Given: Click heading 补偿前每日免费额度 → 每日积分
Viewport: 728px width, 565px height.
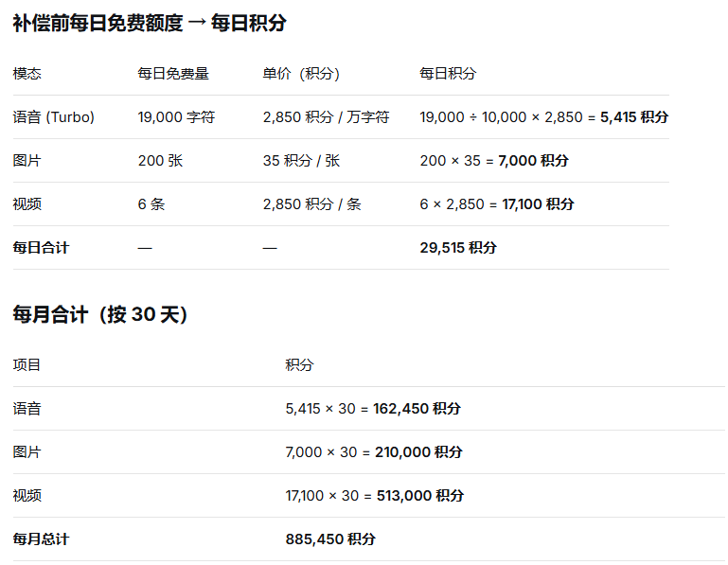Looking at the screenshot, I should point(150,24).
